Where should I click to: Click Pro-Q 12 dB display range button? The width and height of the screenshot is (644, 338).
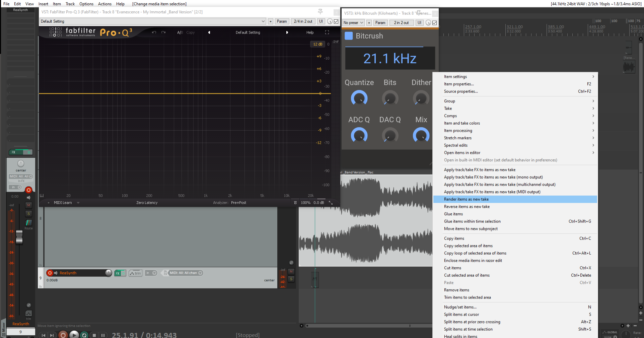(317, 44)
